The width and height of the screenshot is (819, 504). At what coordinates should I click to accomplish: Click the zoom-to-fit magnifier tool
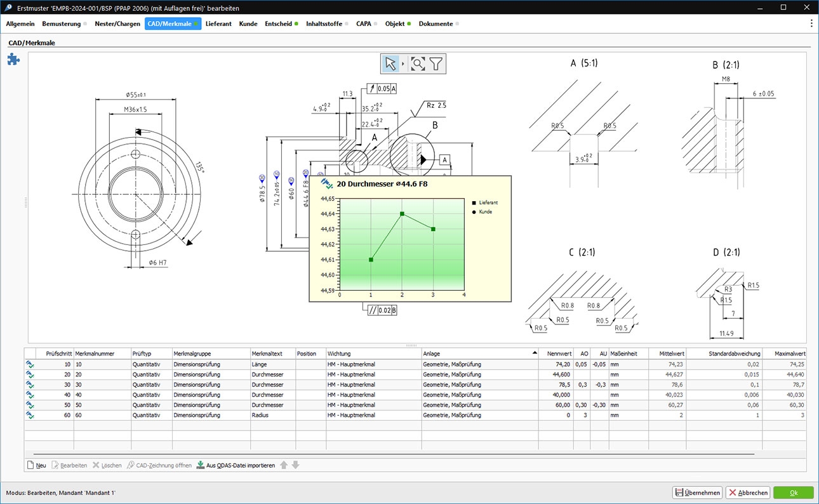[417, 63]
